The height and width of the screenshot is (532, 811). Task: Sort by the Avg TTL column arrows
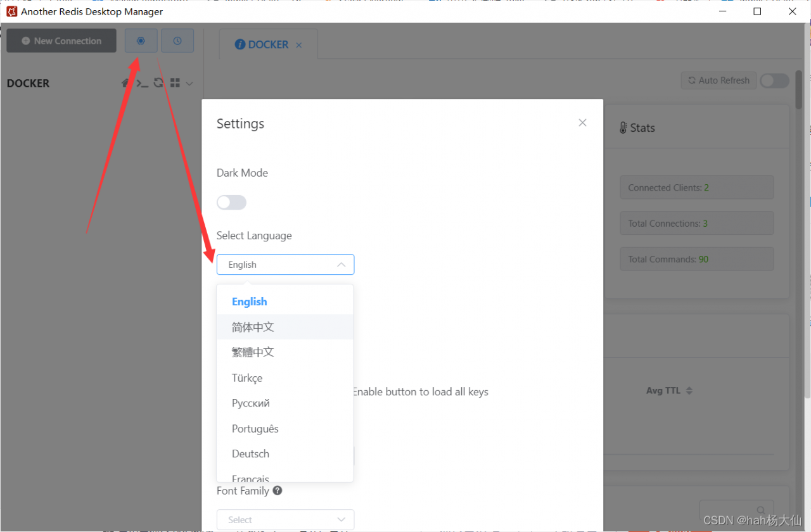tap(689, 391)
